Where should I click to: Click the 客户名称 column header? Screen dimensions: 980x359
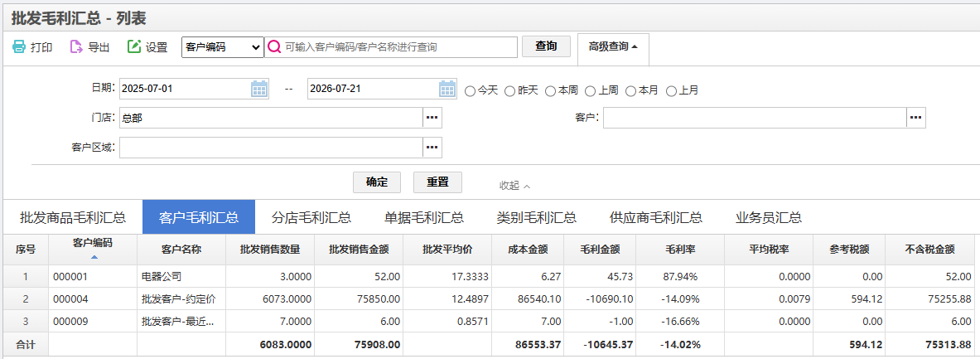(181, 249)
